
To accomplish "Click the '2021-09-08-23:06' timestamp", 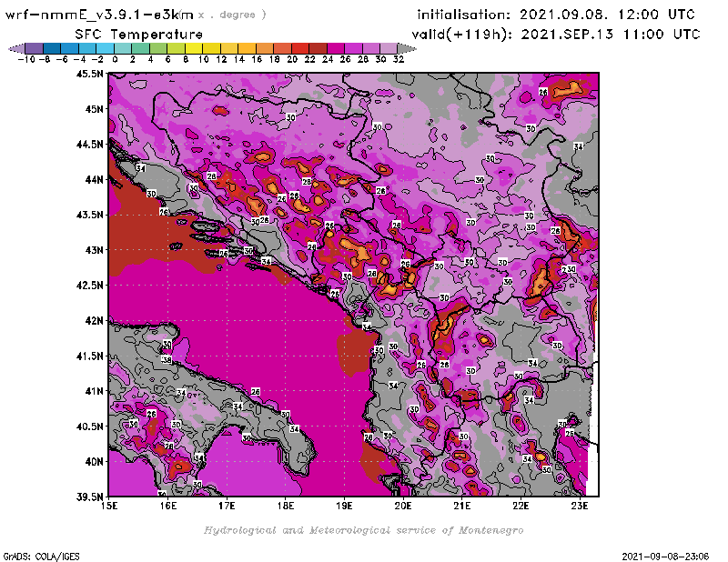I will point(665,557).
